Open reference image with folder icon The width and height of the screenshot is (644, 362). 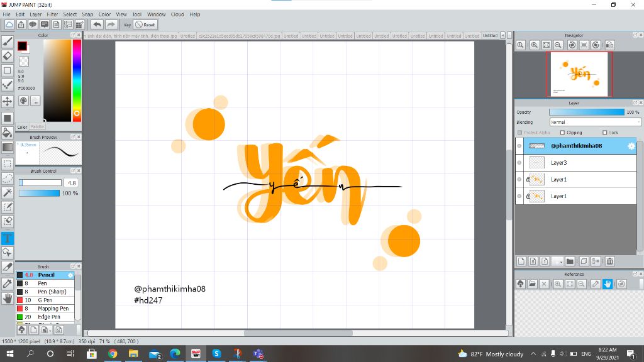point(532,284)
